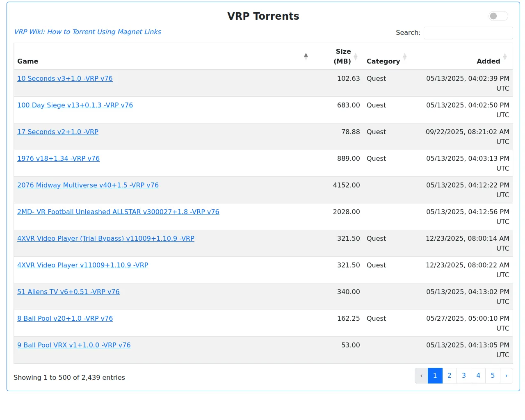The height and width of the screenshot is (420, 525).
Task: Click date 09/22/2025, 08:21:02 AM UTC
Action: point(468,137)
